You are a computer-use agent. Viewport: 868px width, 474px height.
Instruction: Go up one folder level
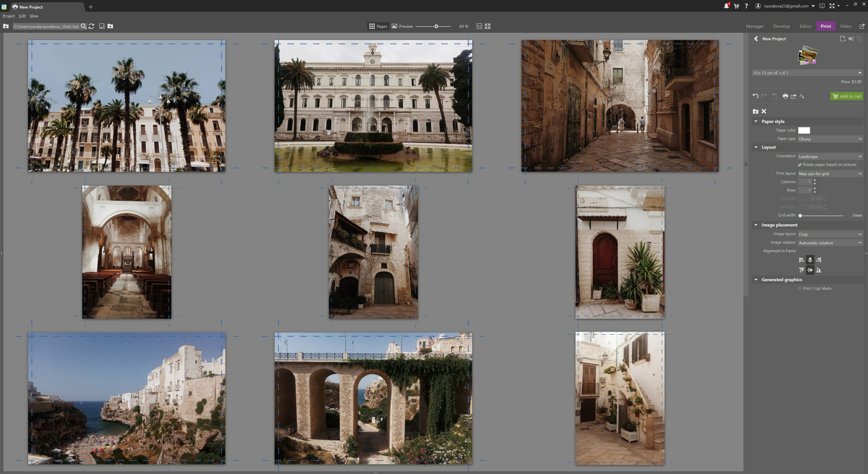click(6, 26)
